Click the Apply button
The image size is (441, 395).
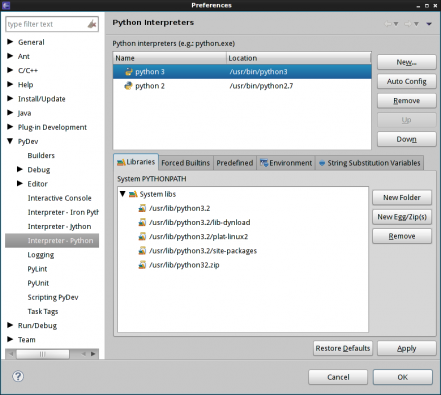coord(406,348)
